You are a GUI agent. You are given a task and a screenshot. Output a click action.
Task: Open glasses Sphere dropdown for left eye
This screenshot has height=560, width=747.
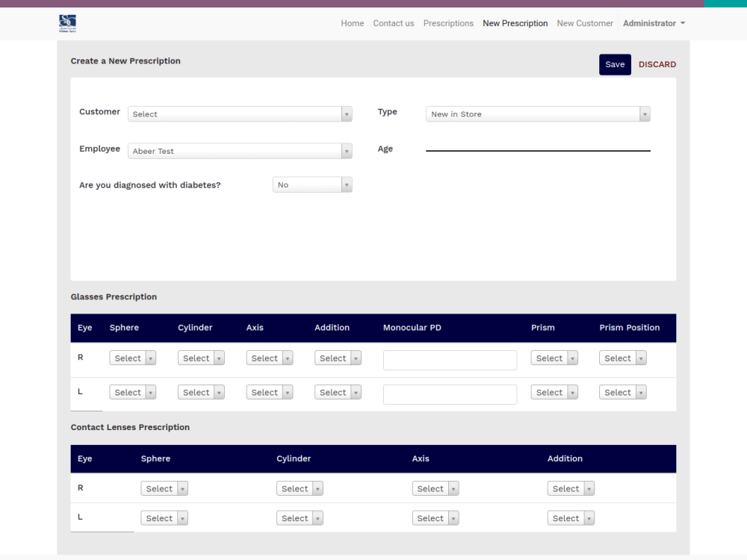(132, 393)
